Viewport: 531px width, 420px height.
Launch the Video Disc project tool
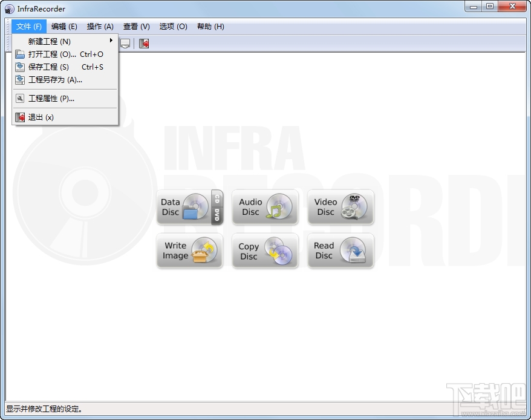click(x=340, y=207)
